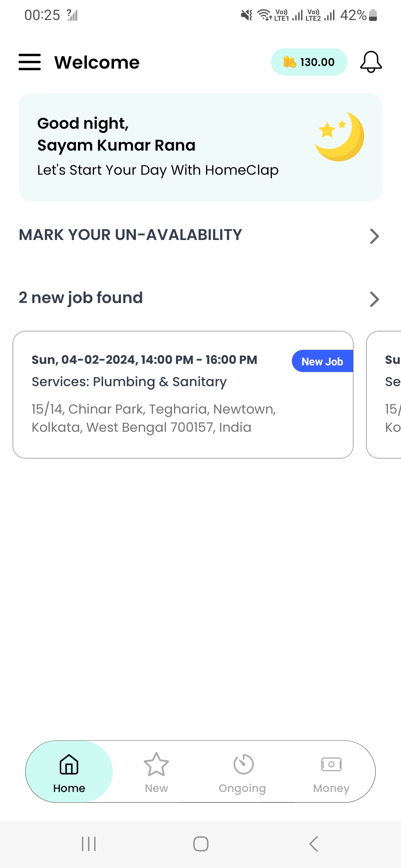Tap the Ongoing clock icon
Screen dimensions: 401x868
(x=244, y=764)
